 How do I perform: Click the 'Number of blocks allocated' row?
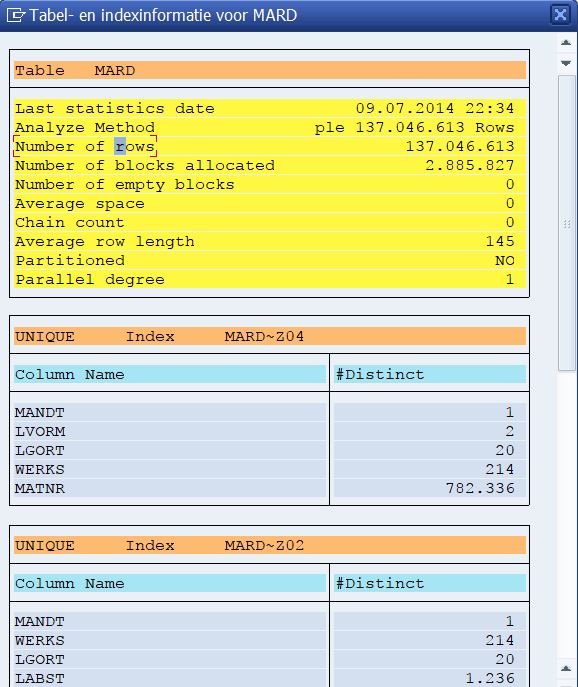270,165
